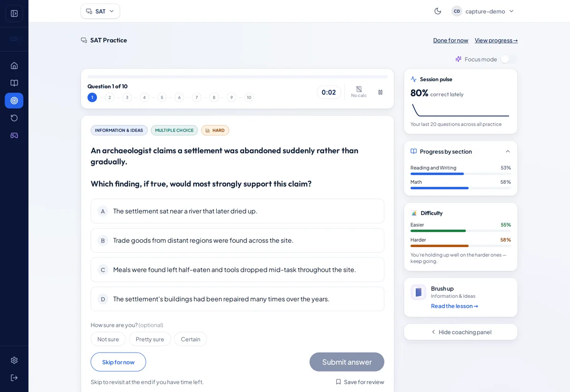Screen dimensions: 570x392
Task: Open settings gear in sidebar
Action: coord(14,360)
